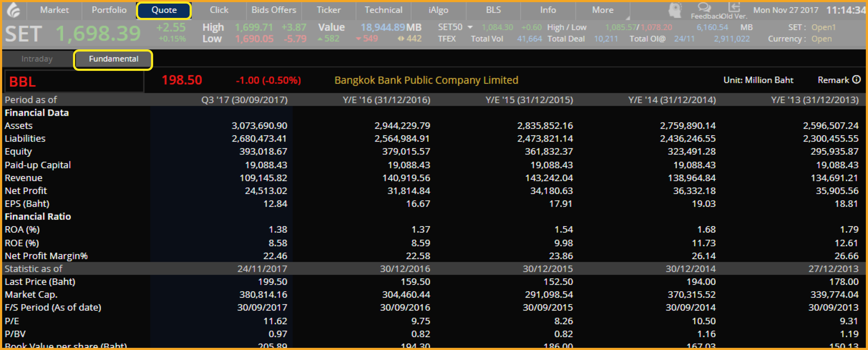Click the SET index value 1,698.39
Image resolution: width=868 pixels, height=350 pixels.
tap(98, 33)
